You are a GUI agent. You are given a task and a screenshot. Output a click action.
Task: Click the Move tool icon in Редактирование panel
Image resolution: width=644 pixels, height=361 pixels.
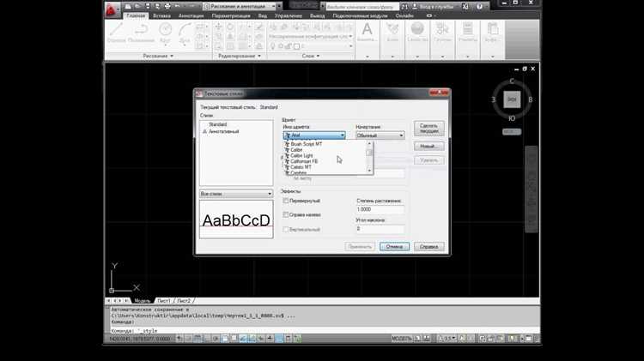click(218, 27)
